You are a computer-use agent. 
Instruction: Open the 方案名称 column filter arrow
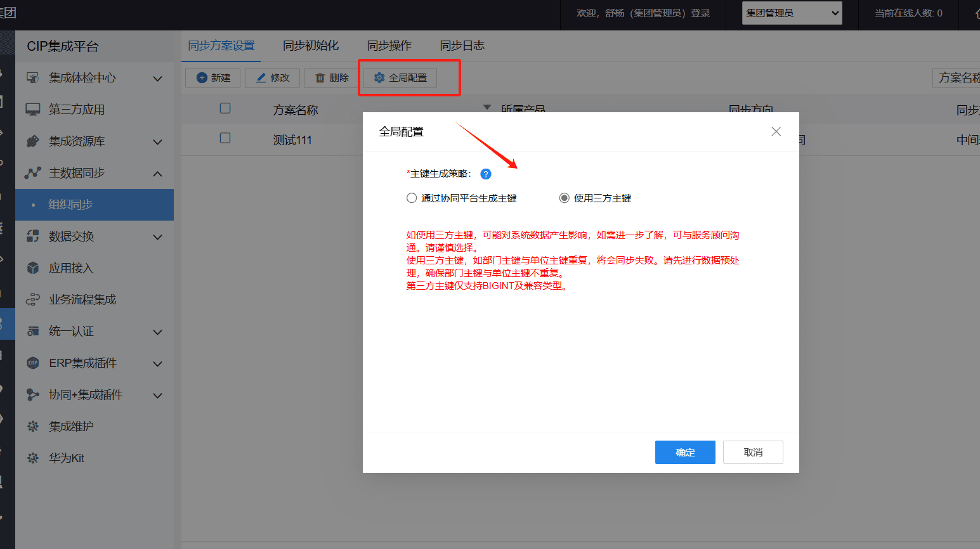pyautogui.click(x=487, y=108)
